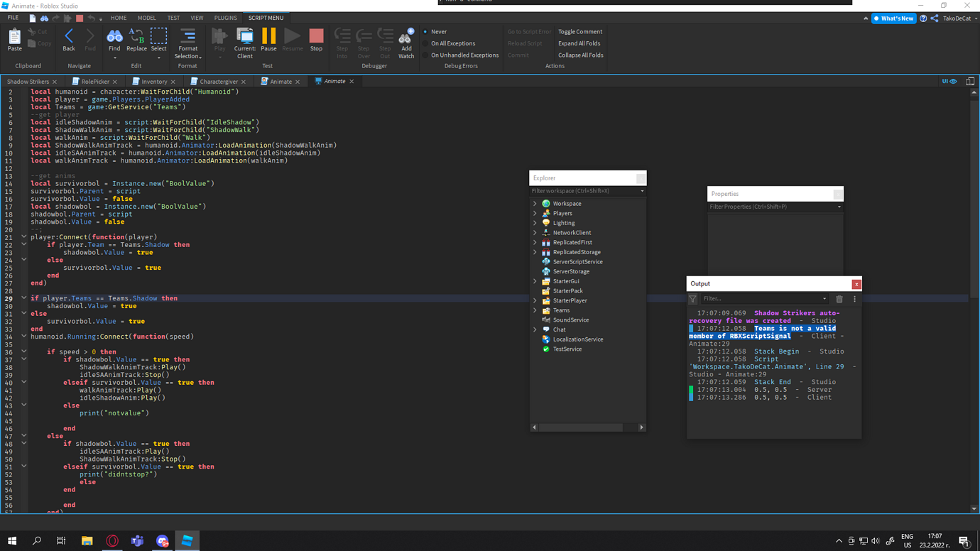Select the On All Exceptions option
980x551 pixels.
click(x=449, y=43)
